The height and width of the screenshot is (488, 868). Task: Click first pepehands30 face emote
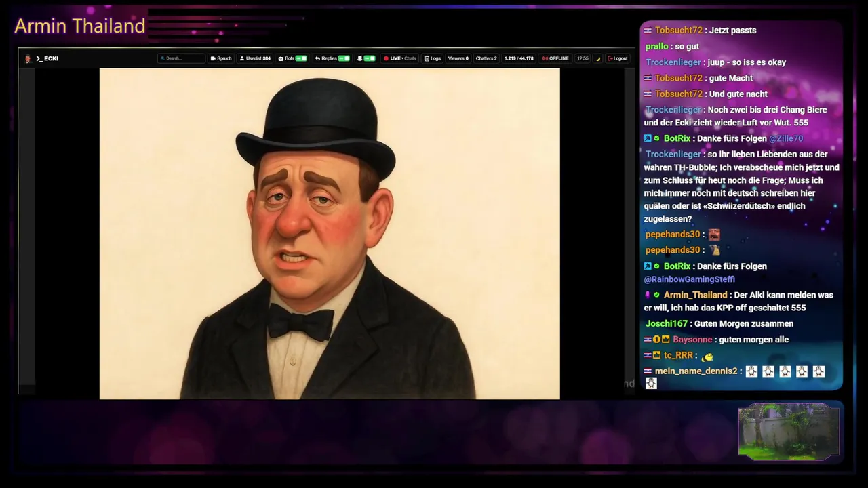714,235
